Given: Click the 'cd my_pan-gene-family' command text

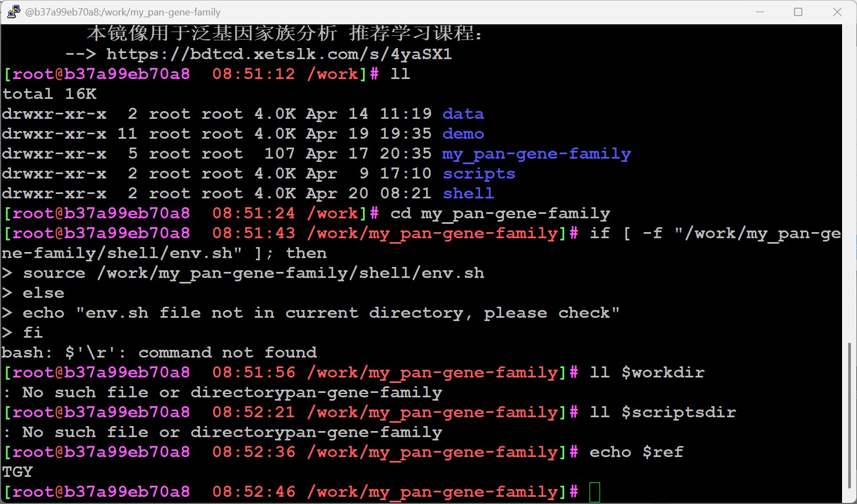Looking at the screenshot, I should (x=500, y=214).
